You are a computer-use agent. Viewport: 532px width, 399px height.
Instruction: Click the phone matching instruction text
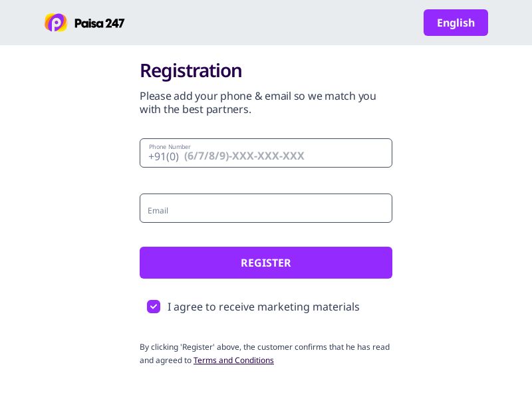pyautogui.click(x=257, y=102)
